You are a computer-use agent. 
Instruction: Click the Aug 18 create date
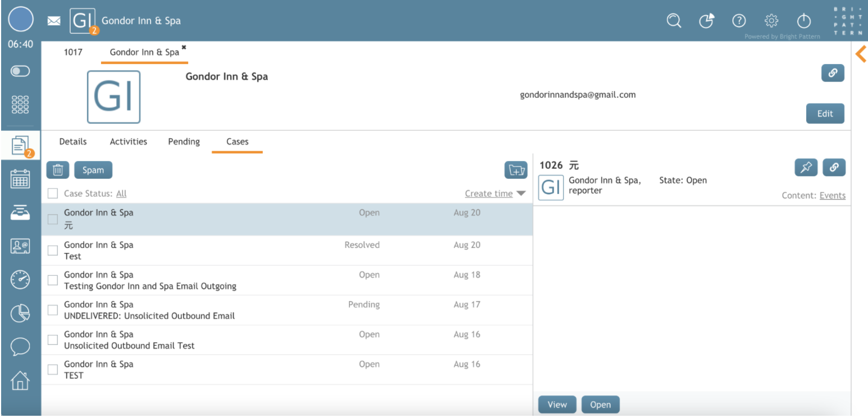coord(467,275)
